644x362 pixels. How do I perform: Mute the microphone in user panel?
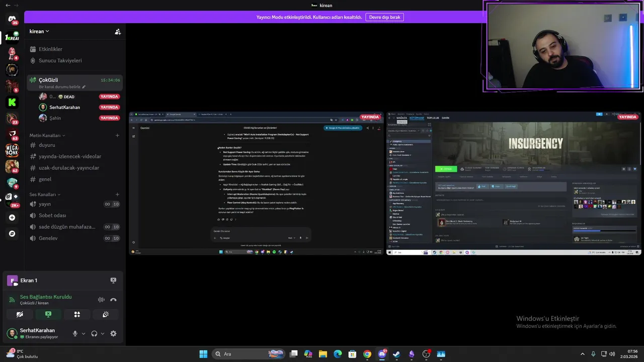[75, 333]
